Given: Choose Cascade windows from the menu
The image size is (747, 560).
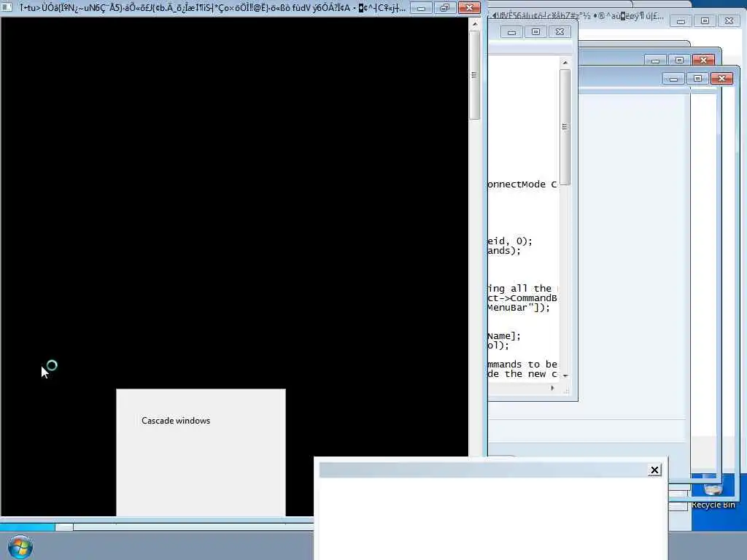Looking at the screenshot, I should tap(176, 421).
